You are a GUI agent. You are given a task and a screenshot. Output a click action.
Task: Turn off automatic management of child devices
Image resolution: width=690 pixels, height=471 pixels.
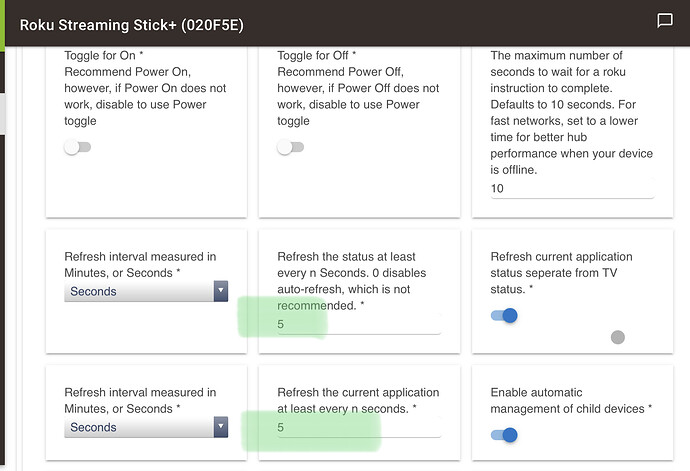click(504, 435)
